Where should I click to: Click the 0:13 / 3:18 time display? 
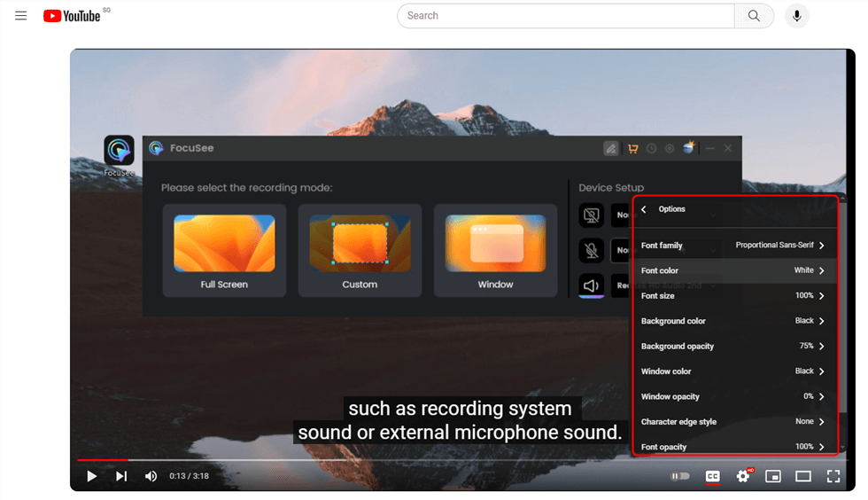(190, 476)
